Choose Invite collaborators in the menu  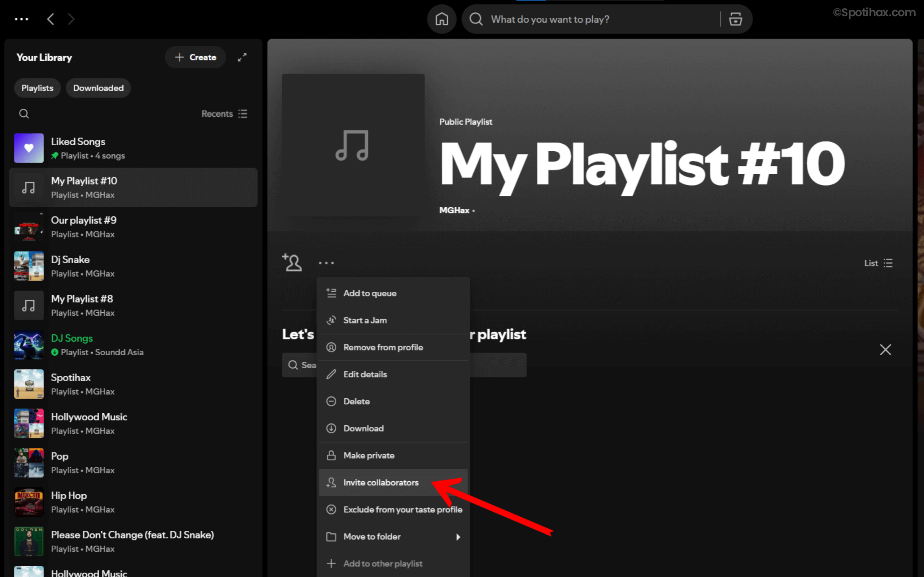[x=393, y=482]
